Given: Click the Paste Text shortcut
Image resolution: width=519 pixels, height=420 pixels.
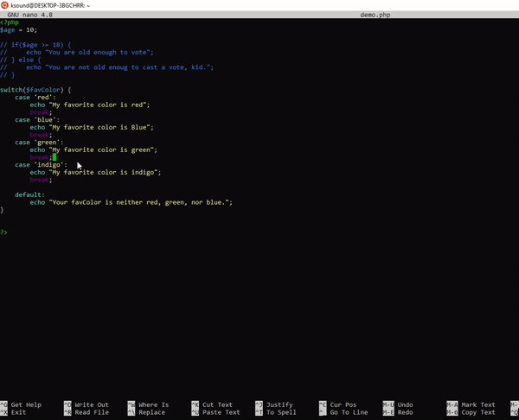Looking at the screenshot, I should pyautogui.click(x=221, y=412).
